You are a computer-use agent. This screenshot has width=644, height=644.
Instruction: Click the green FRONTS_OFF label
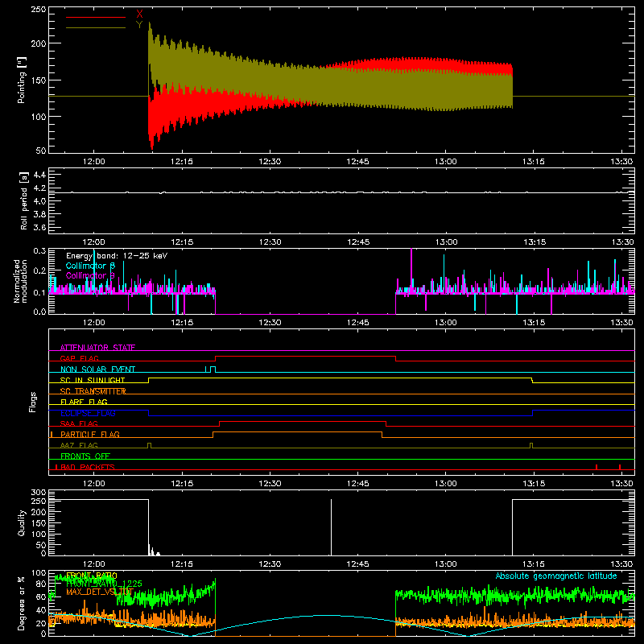tap(85, 456)
